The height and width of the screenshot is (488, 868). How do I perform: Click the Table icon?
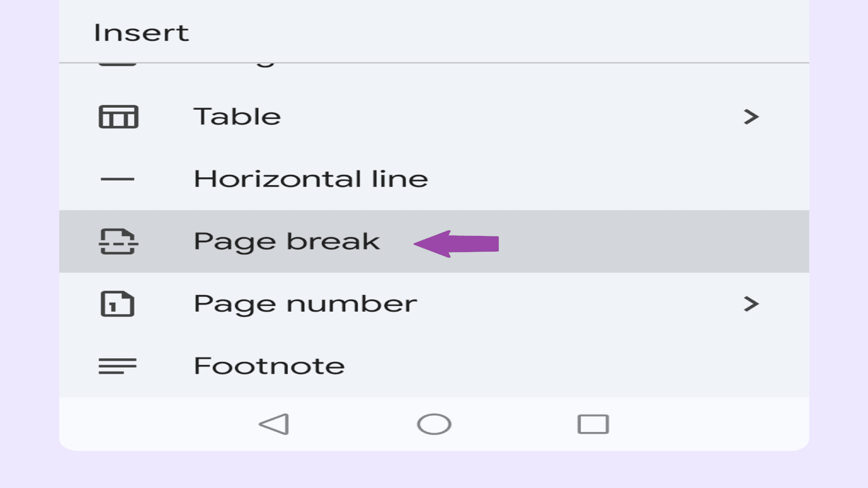[x=118, y=116]
